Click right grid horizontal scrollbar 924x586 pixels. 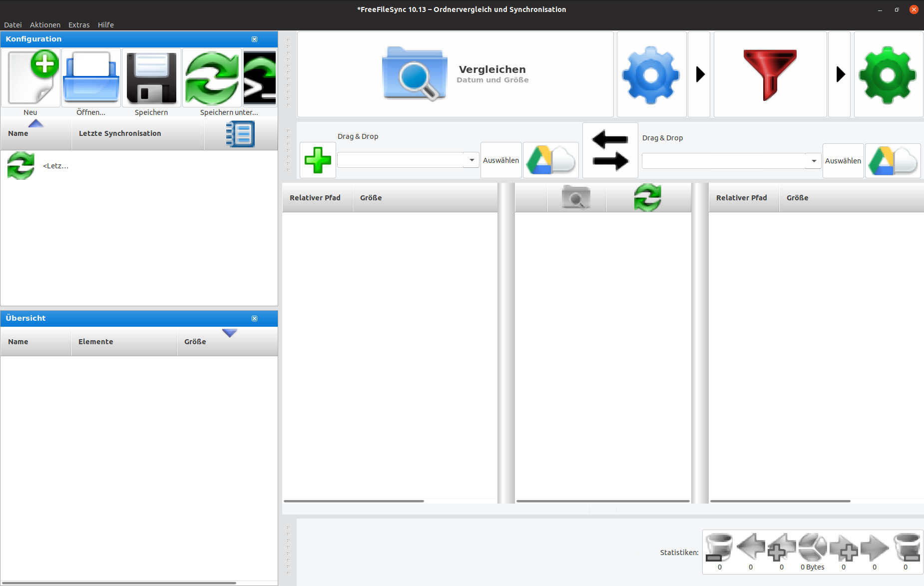point(780,501)
